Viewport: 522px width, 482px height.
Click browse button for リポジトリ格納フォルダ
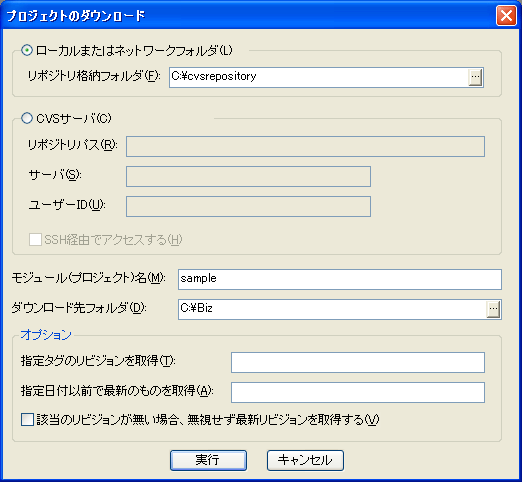point(475,78)
